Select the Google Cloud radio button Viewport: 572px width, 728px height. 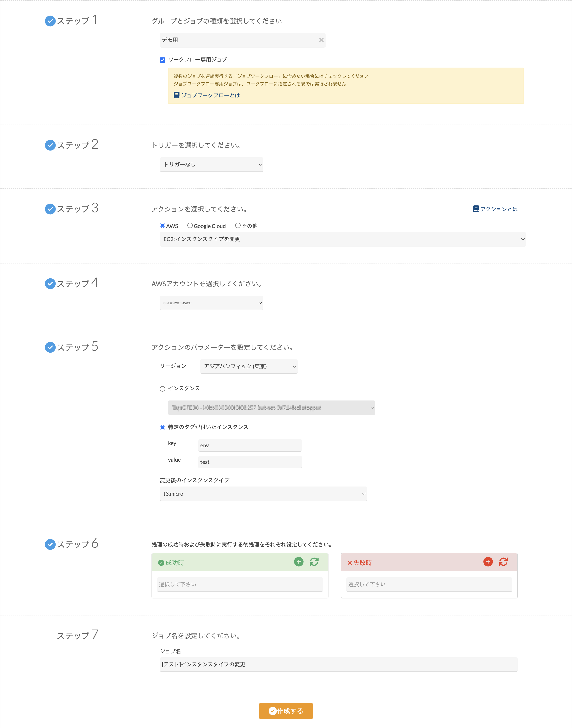[190, 225]
